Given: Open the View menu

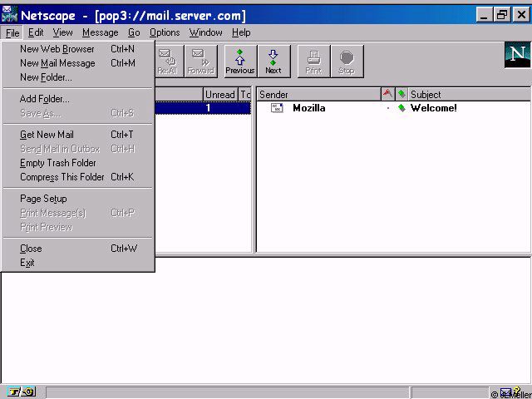Looking at the screenshot, I should tap(63, 33).
